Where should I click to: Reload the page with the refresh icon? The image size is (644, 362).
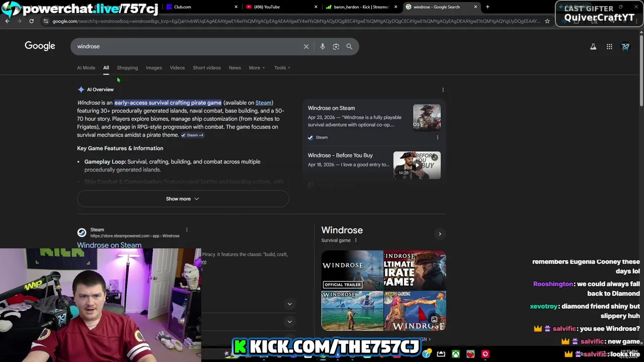click(x=31, y=21)
